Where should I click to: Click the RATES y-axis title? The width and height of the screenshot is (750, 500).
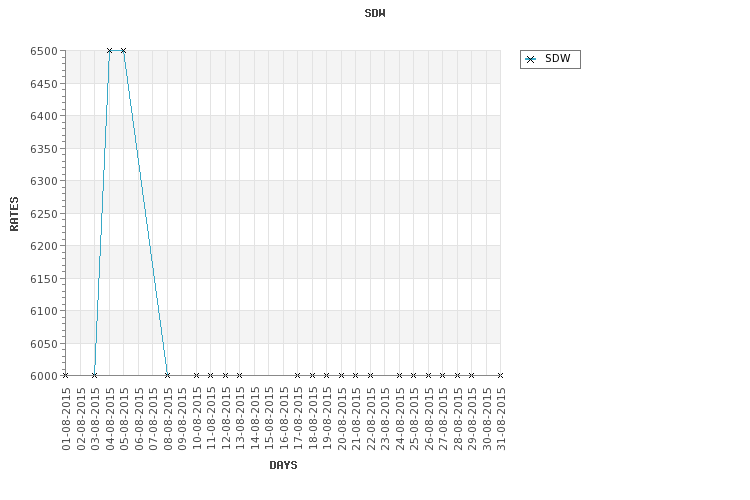pyautogui.click(x=15, y=213)
